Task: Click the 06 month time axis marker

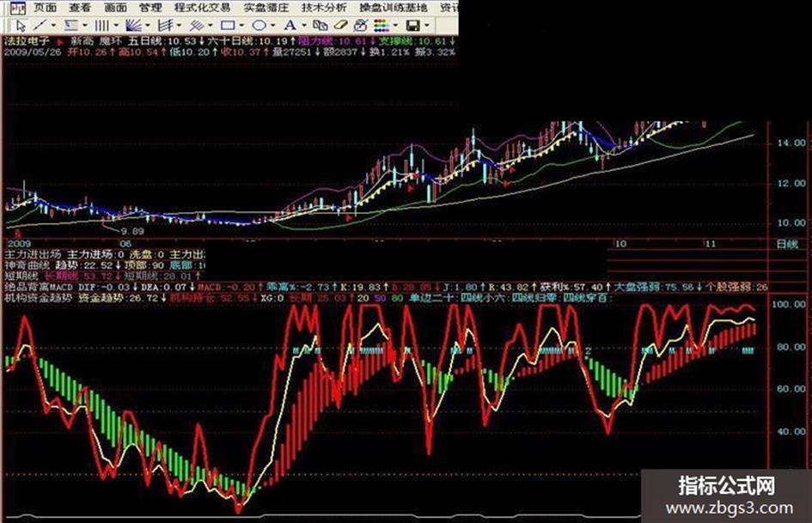Action: (x=125, y=243)
